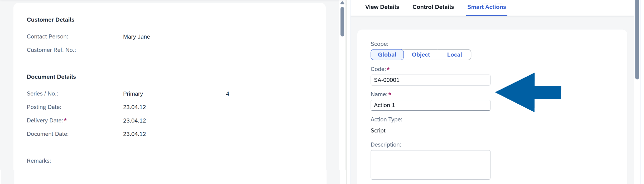Click the Delivery Date value 23.04.12
The height and width of the screenshot is (184, 644).
click(134, 120)
